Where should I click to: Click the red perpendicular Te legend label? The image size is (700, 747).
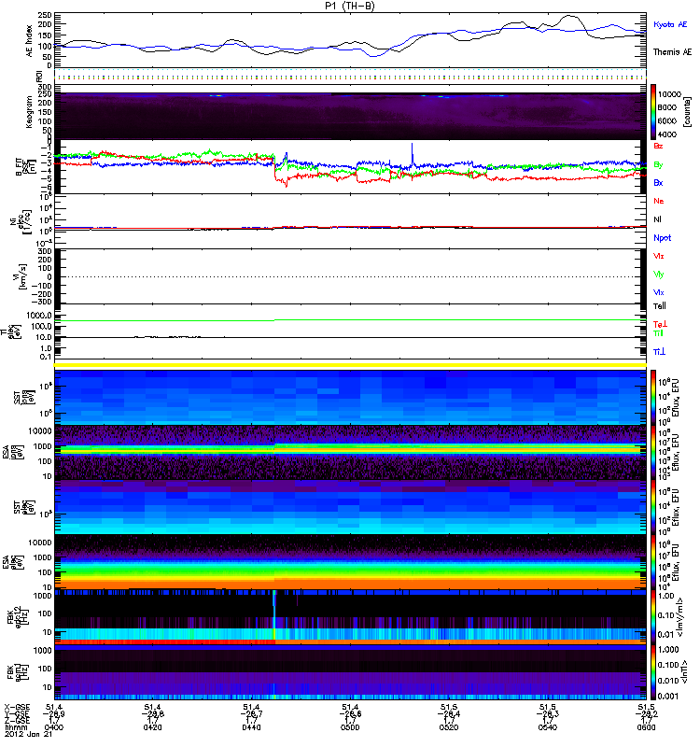click(x=660, y=324)
